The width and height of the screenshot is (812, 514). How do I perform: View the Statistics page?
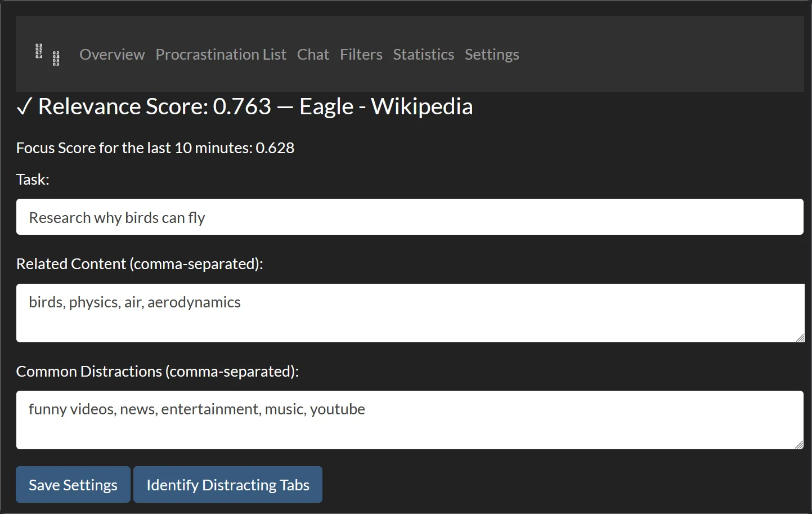point(423,55)
